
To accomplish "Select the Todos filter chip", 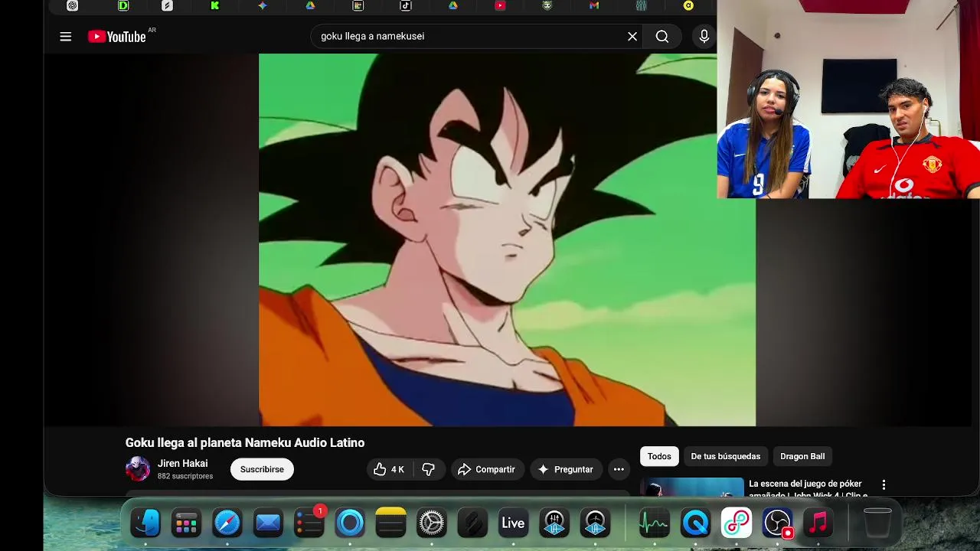I will pyautogui.click(x=659, y=456).
